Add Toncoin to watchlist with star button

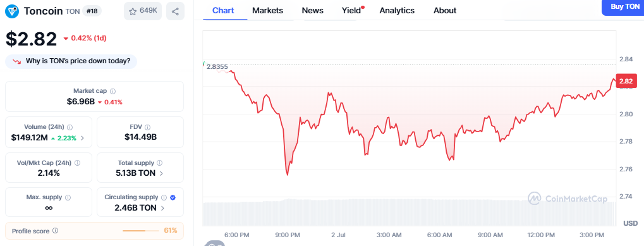(x=143, y=11)
